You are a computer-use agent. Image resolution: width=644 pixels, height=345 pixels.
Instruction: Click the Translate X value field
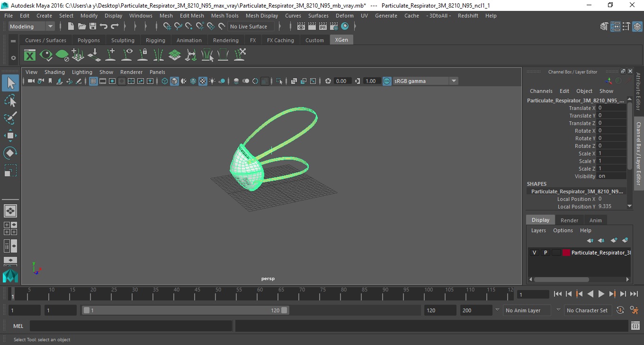click(612, 108)
